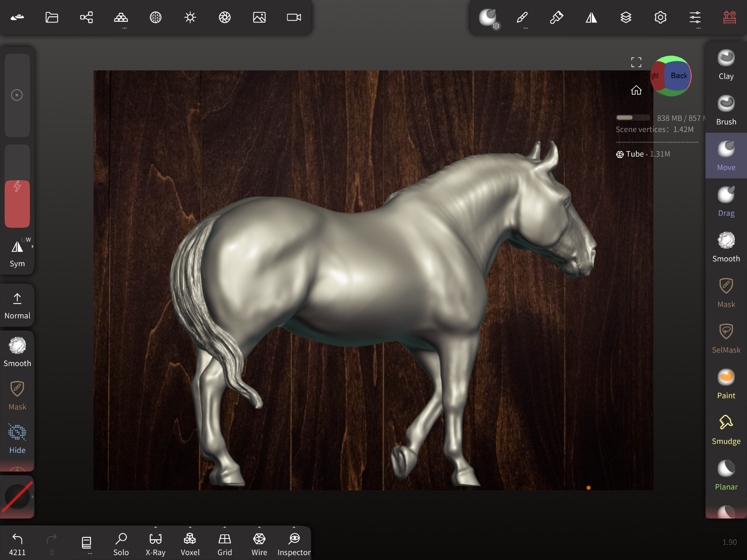Image resolution: width=747 pixels, height=560 pixels.
Task: Click the Back face of view gizmo
Action: click(x=678, y=76)
